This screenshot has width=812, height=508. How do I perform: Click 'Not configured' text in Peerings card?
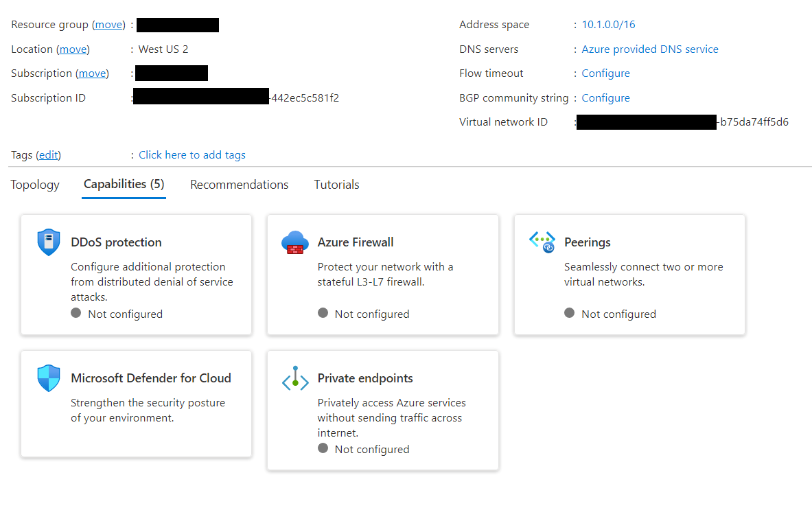(x=619, y=314)
